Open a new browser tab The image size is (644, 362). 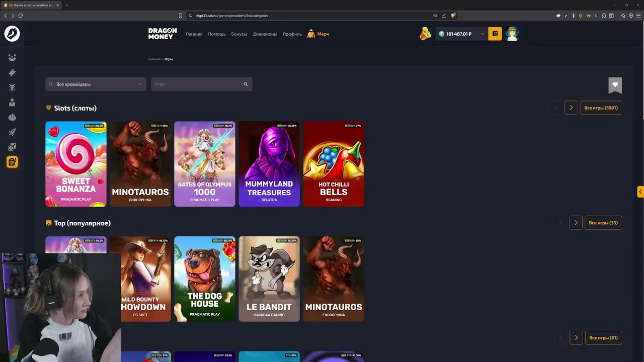66,5
